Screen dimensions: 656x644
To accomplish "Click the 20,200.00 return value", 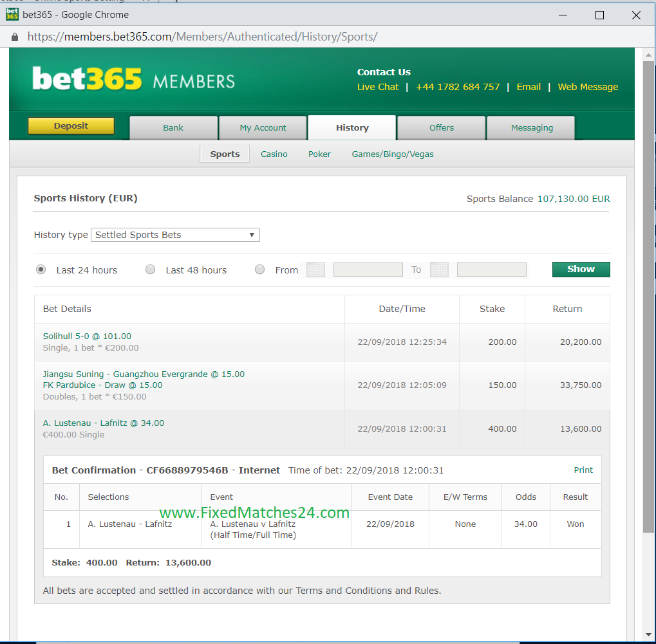I will click(x=581, y=342).
